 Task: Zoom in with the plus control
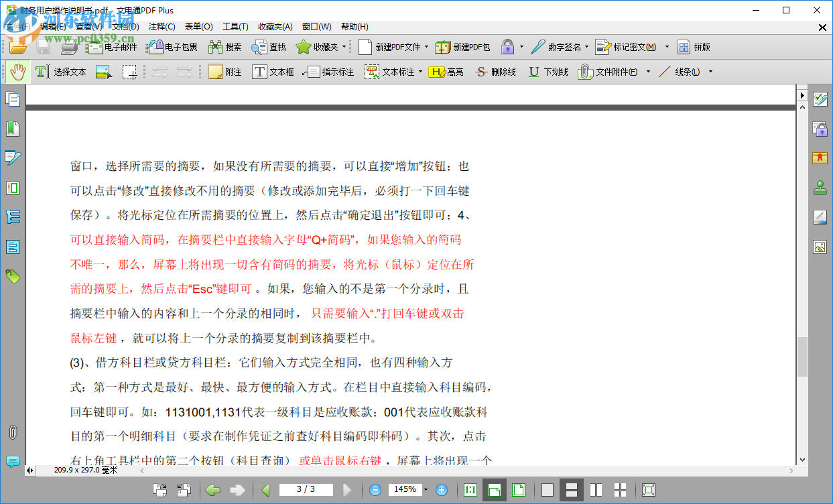coord(441,489)
